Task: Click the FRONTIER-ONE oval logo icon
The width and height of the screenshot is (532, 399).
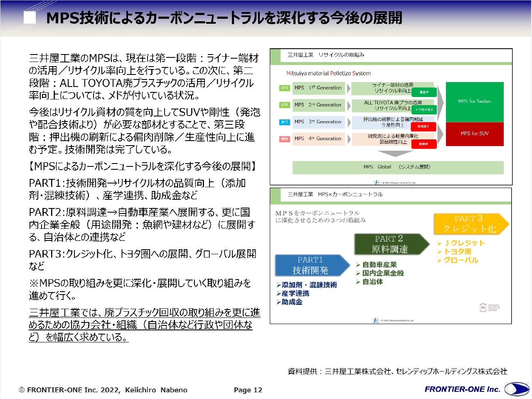Action: [x=517, y=389]
